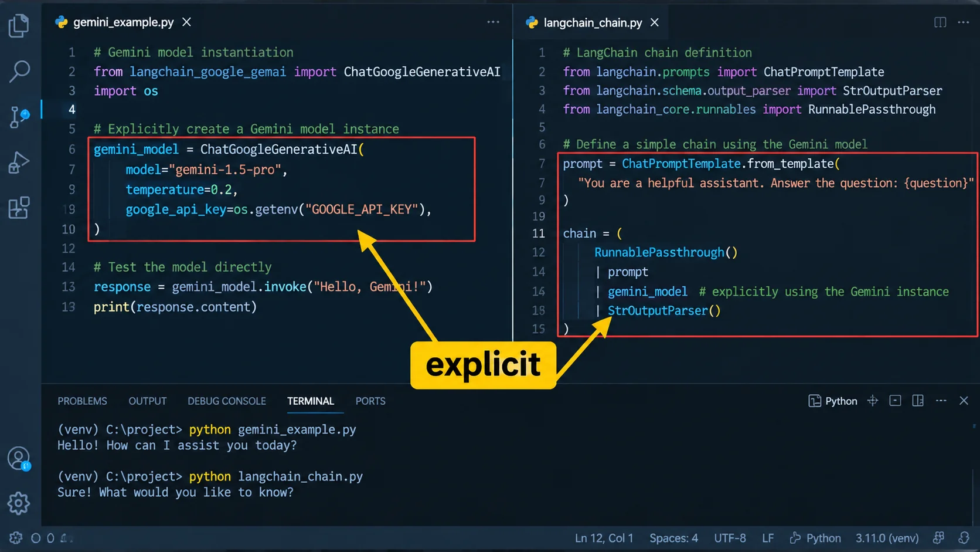Click the split terminal icon

(x=918, y=401)
